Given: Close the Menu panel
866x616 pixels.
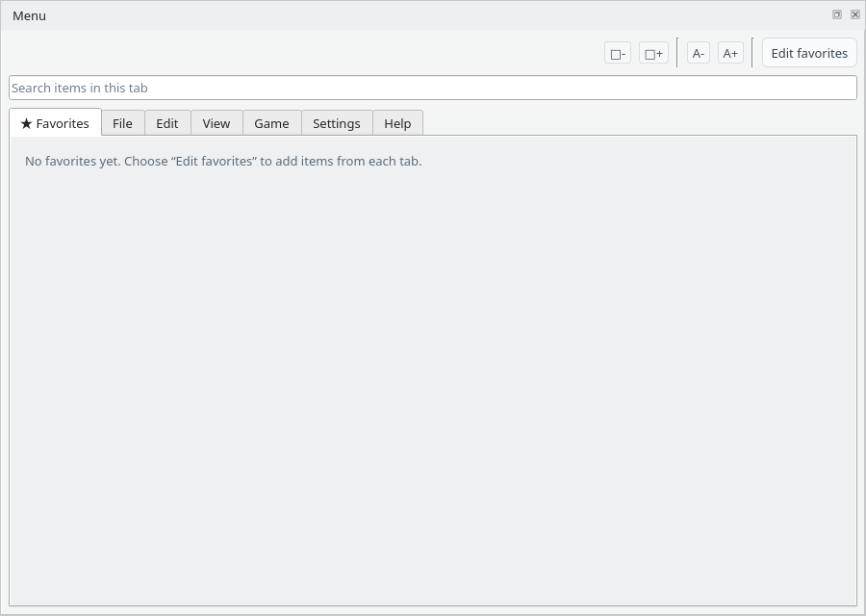Looking at the screenshot, I should pyautogui.click(x=855, y=14).
